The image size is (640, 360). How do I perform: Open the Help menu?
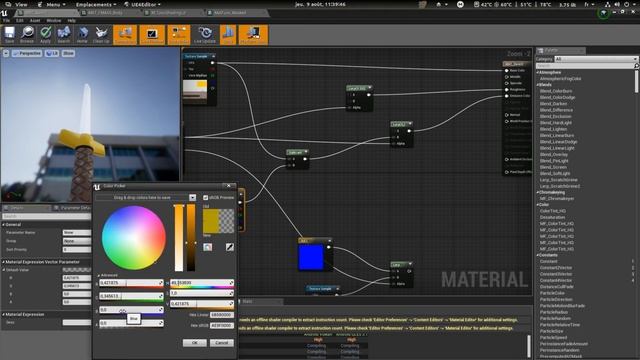tap(71, 20)
